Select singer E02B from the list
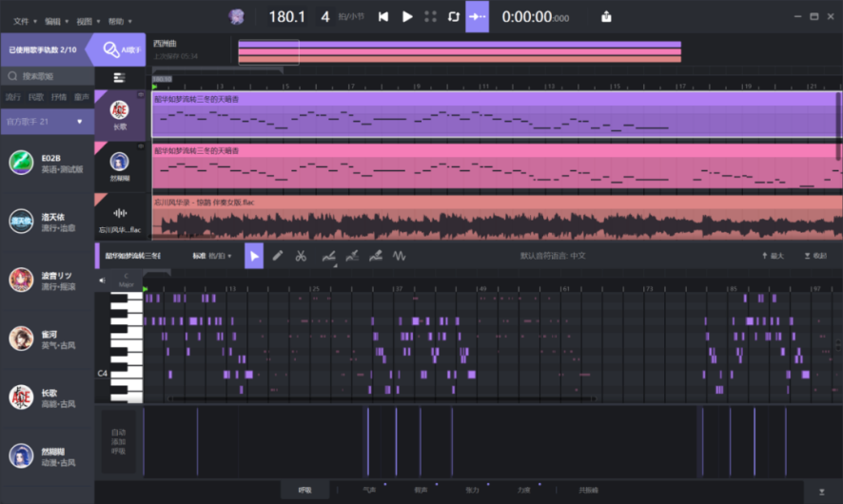 [47, 164]
